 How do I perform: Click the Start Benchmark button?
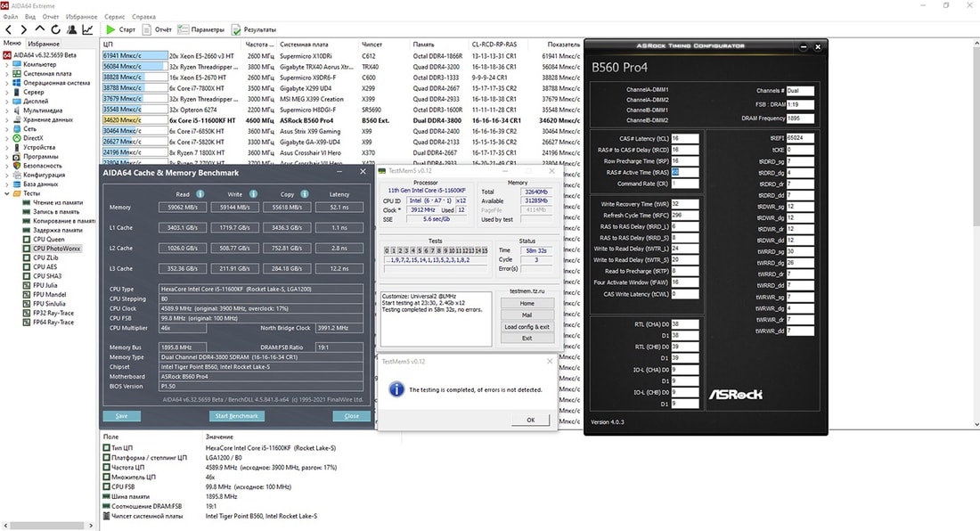[x=236, y=416]
